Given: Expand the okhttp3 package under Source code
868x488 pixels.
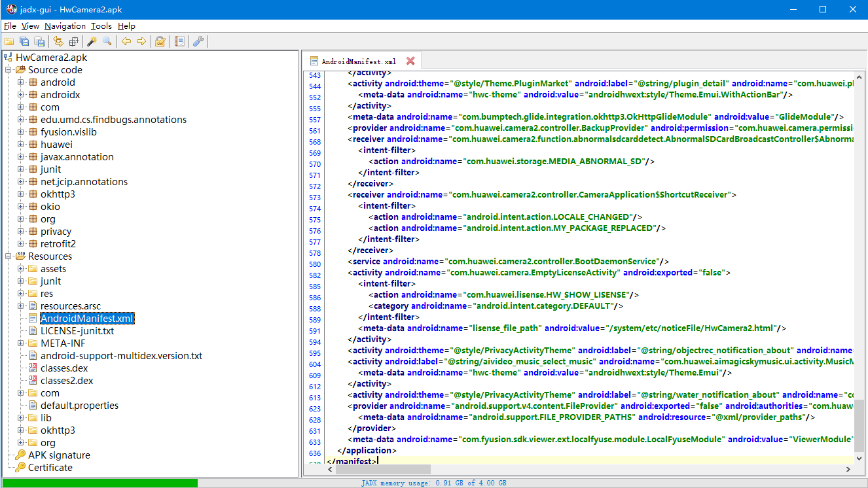Looking at the screenshot, I should (21, 194).
